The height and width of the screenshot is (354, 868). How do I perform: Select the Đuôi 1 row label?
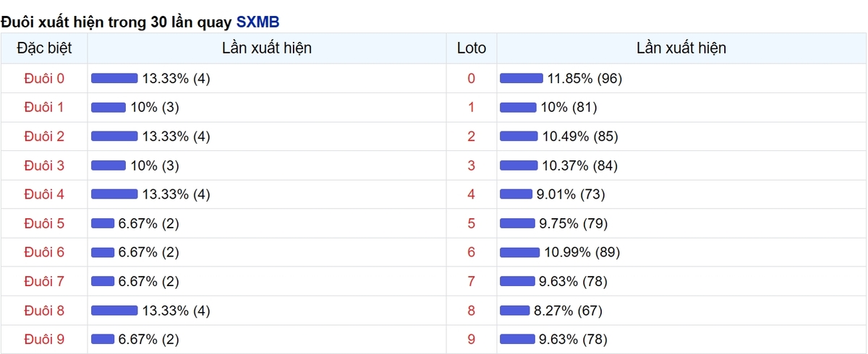44,107
